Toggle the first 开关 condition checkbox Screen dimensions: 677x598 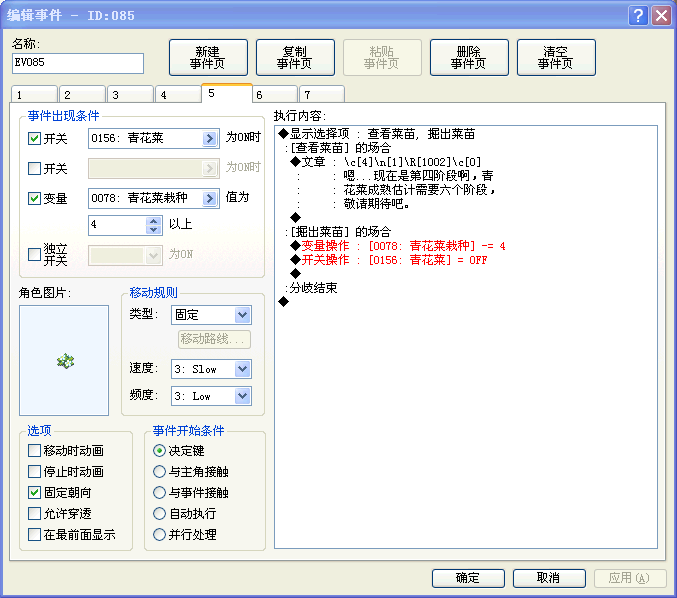34,139
